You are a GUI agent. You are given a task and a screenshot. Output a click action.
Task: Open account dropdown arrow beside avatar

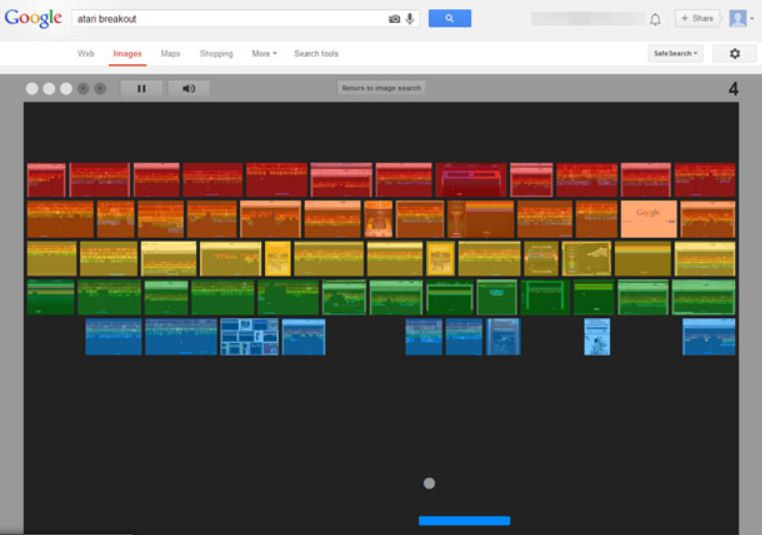click(752, 18)
